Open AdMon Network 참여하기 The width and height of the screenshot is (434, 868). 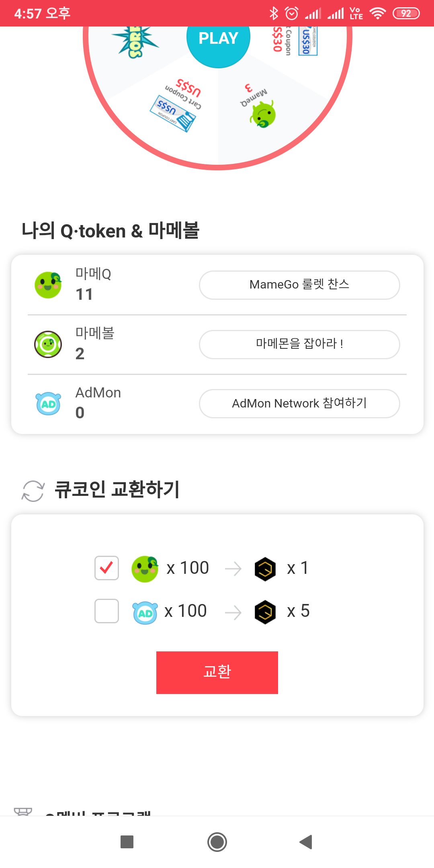(x=299, y=403)
